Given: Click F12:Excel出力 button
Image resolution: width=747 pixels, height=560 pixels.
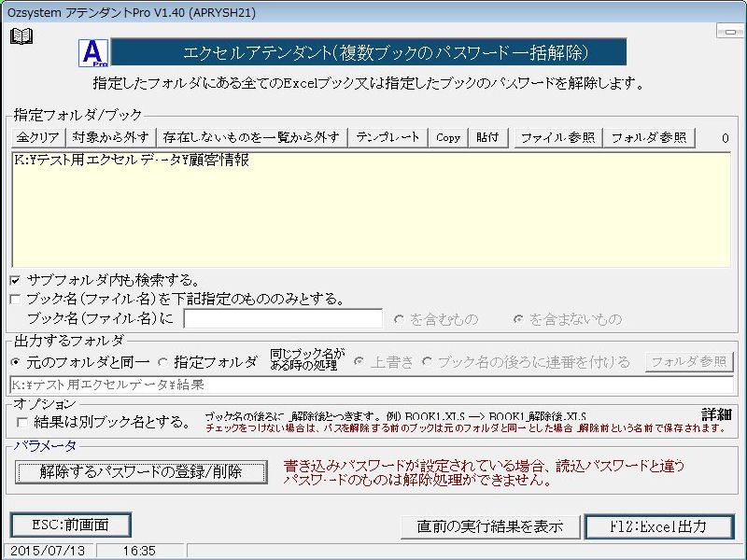Looking at the screenshot, I should click(659, 526).
